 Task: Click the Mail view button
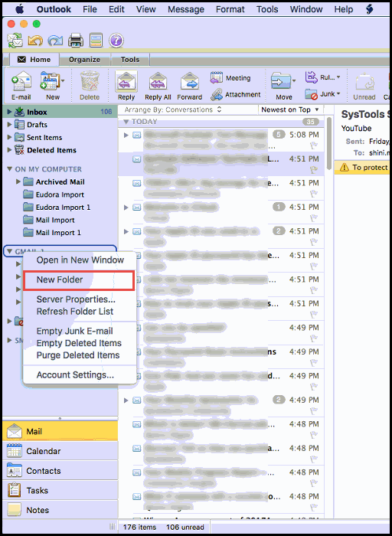(60, 431)
